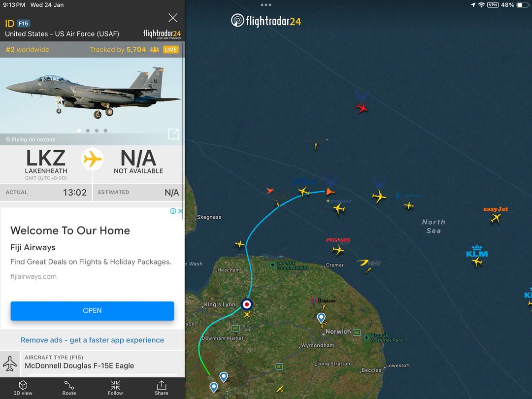The image size is (532, 399).
Task: Open the three-dot multitasking menu at top
Action: 266,5
